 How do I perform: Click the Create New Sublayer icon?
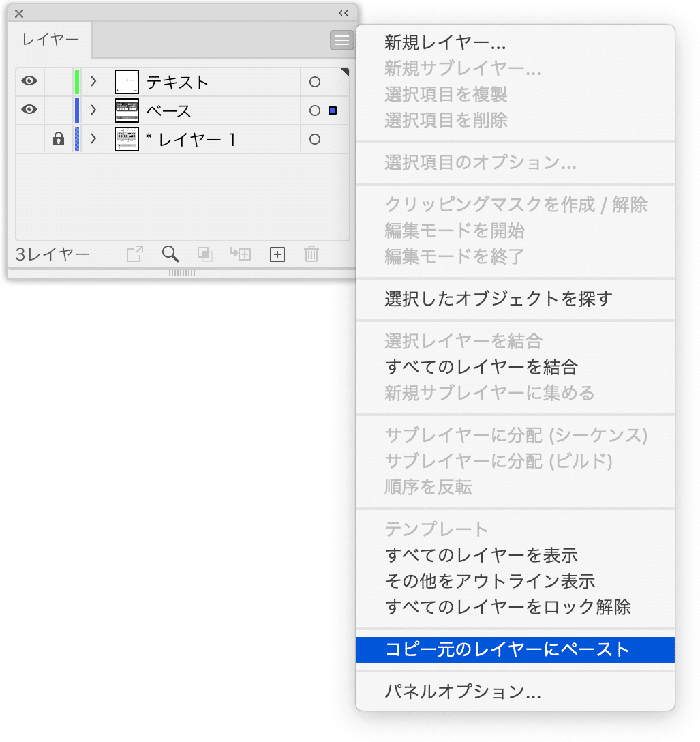point(241,254)
